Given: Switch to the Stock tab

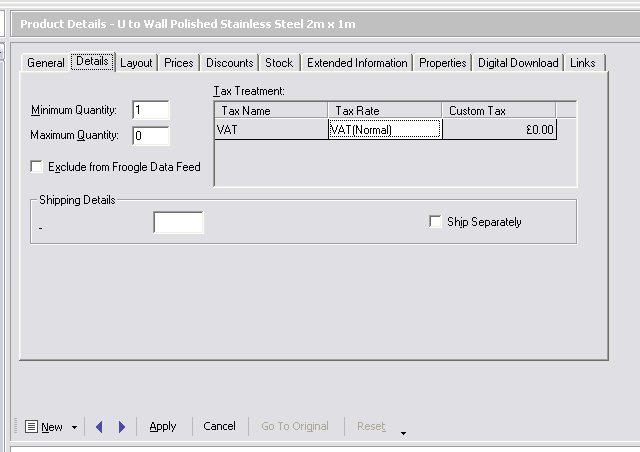Looking at the screenshot, I should coord(279,63).
